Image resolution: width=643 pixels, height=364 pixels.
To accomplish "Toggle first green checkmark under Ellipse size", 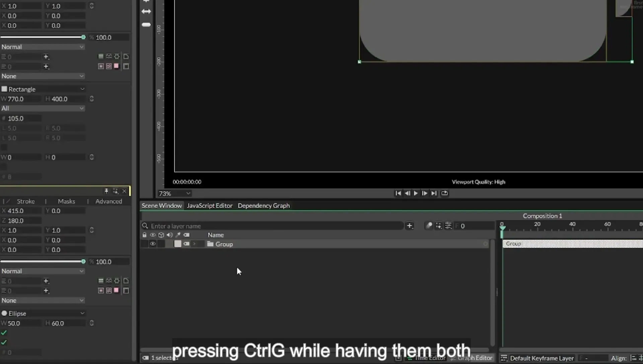I will pyautogui.click(x=4, y=333).
